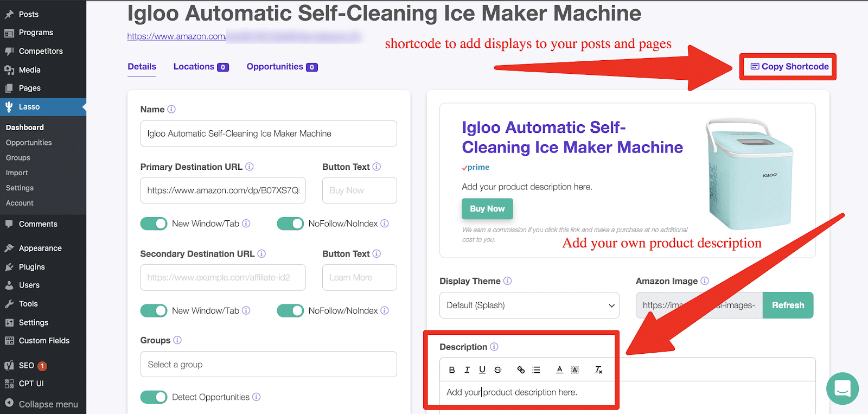This screenshot has width=868, height=414.
Task: Open Programs via its sidebar icon
Action: pyautogui.click(x=9, y=33)
